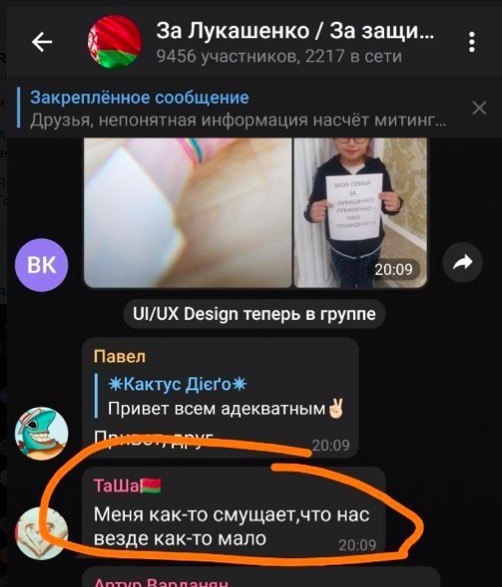Tap the UI/UX Design joined notice
Image resolution: width=502 pixels, height=587 pixels.
pos(254,314)
